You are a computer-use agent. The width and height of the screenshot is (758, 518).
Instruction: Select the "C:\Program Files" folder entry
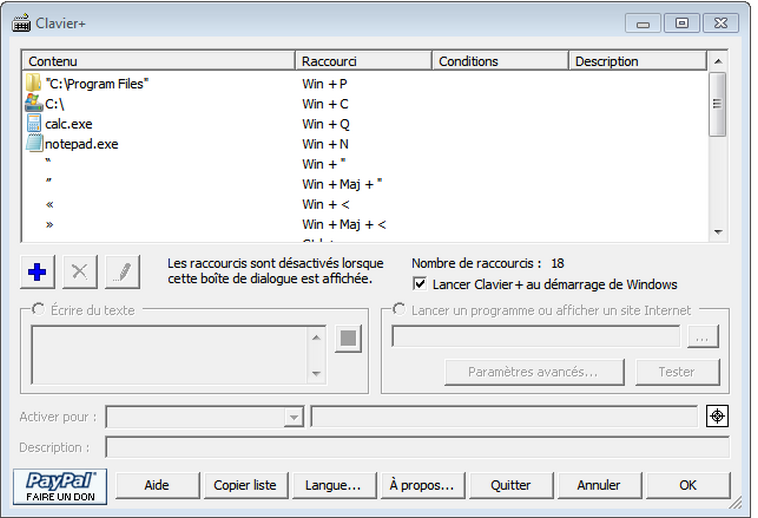(96, 84)
